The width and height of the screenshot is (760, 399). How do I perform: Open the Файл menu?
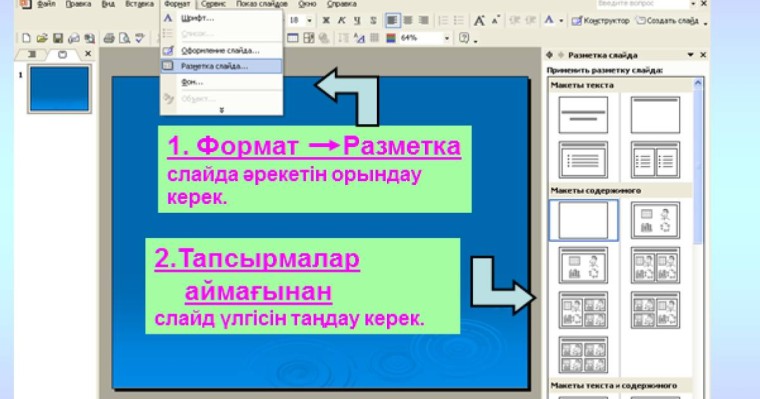click(46, 4)
